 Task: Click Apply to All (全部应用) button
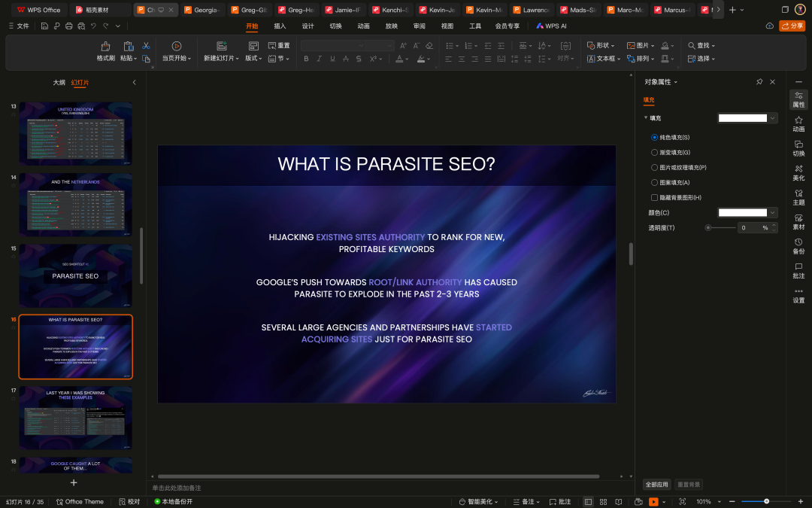(x=656, y=485)
